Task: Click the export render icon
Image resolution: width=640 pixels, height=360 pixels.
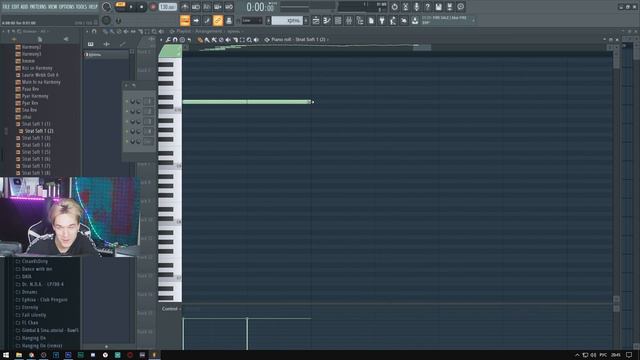Action: 449,7
